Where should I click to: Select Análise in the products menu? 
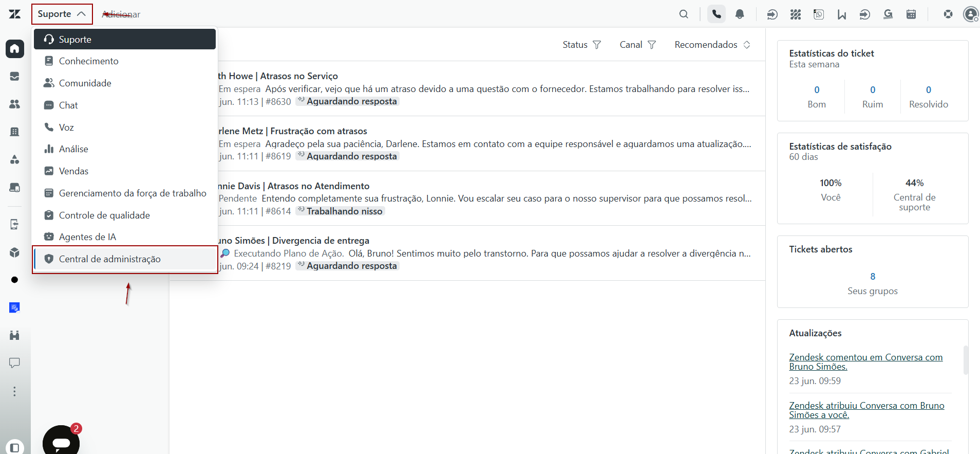125,149
